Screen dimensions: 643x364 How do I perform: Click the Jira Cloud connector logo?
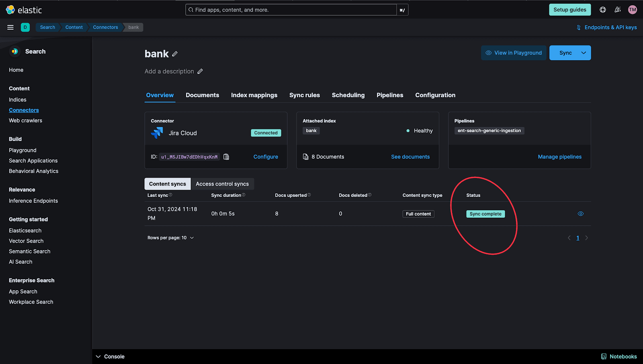tap(158, 133)
